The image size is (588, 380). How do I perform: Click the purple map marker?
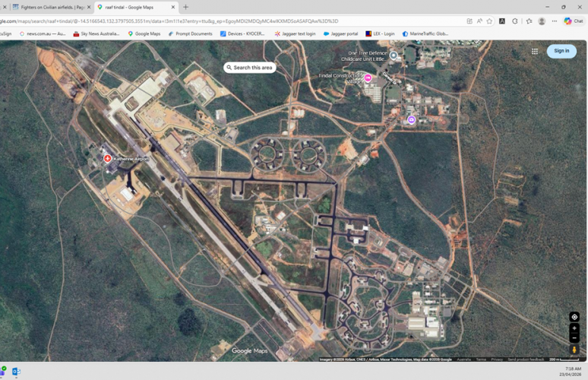point(411,120)
